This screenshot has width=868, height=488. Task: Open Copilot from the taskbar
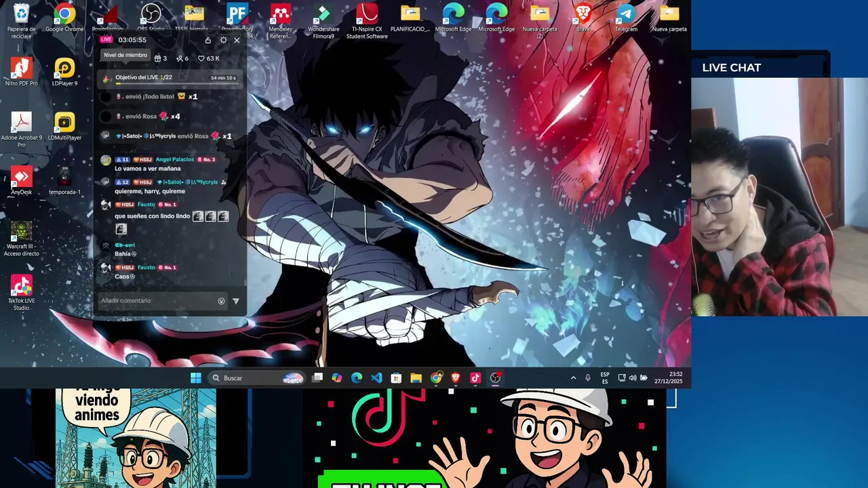[337, 378]
